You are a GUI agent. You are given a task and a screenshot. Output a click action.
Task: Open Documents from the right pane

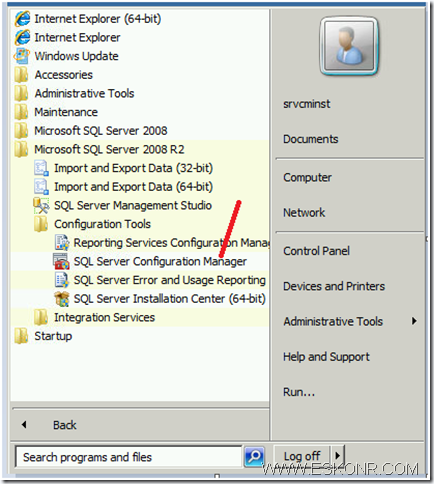click(311, 139)
